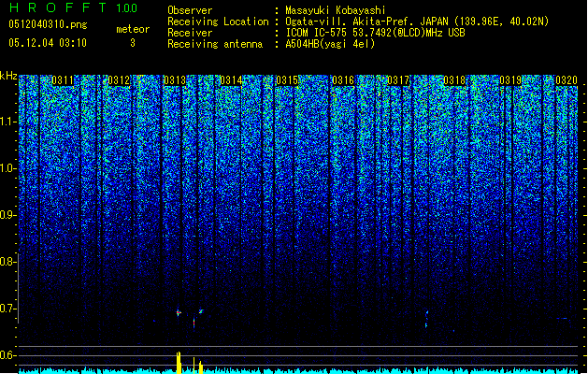Viewport: 588px width, 374px height.
Task: Click the meteor count value 3
Action: (x=133, y=43)
